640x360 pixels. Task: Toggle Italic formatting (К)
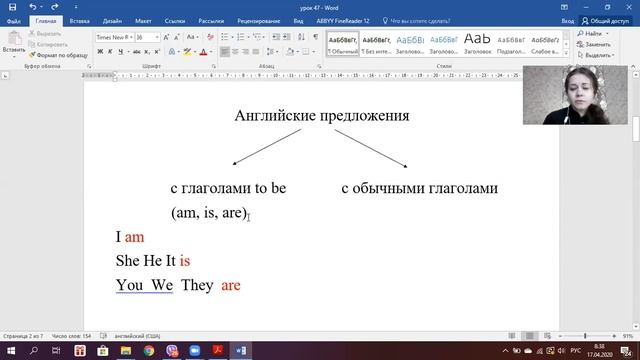pos(110,52)
